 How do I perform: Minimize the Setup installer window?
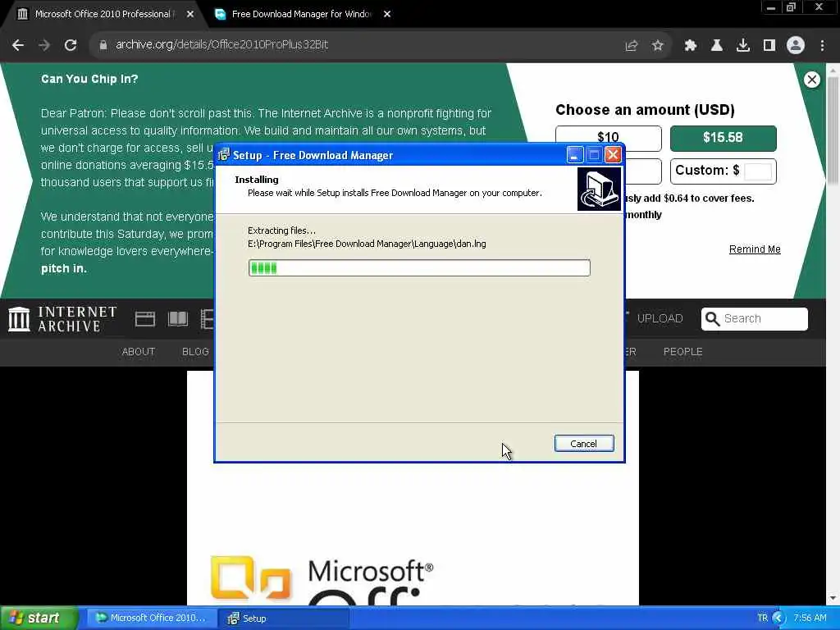click(574, 155)
